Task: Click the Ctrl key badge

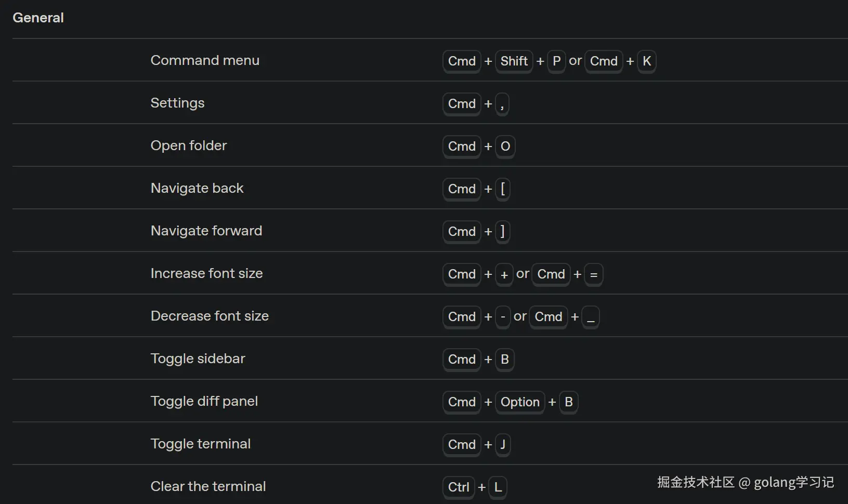Action: click(x=459, y=487)
